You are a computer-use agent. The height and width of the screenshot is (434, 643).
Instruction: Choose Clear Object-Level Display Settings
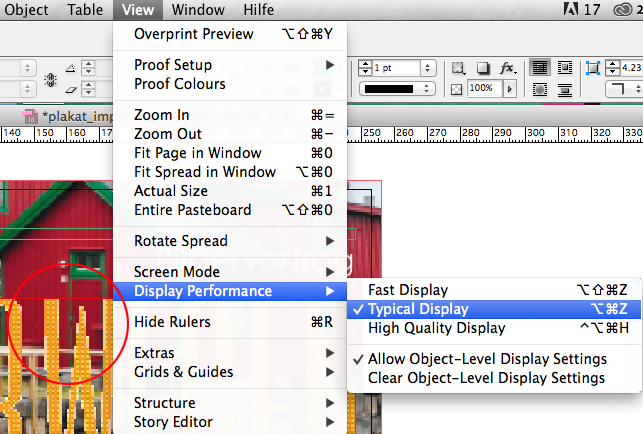(x=486, y=378)
